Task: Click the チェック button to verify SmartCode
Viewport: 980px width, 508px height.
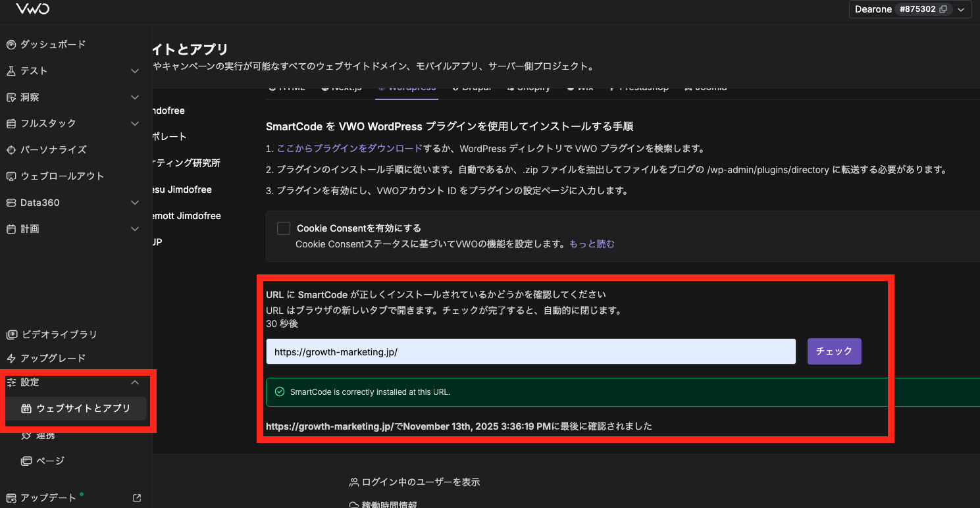Action: (834, 351)
